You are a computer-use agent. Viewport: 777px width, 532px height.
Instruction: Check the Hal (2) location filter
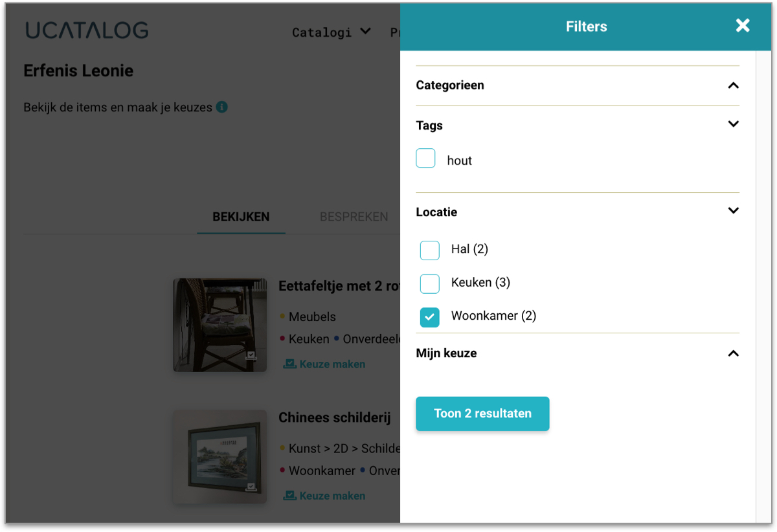point(430,250)
